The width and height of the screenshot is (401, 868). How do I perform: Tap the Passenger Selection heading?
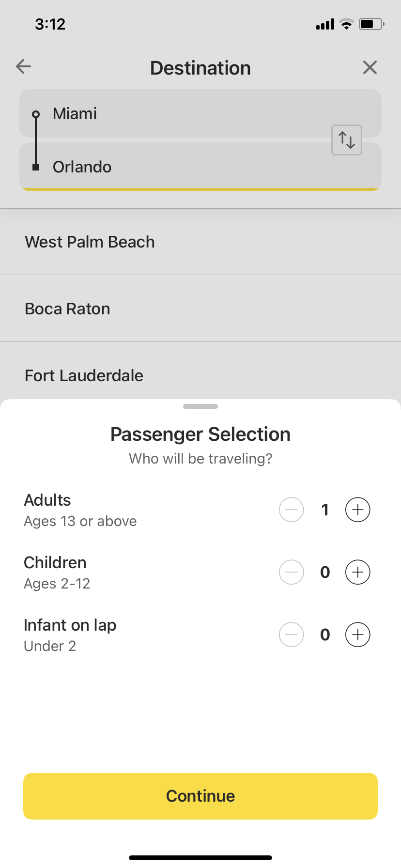point(200,434)
